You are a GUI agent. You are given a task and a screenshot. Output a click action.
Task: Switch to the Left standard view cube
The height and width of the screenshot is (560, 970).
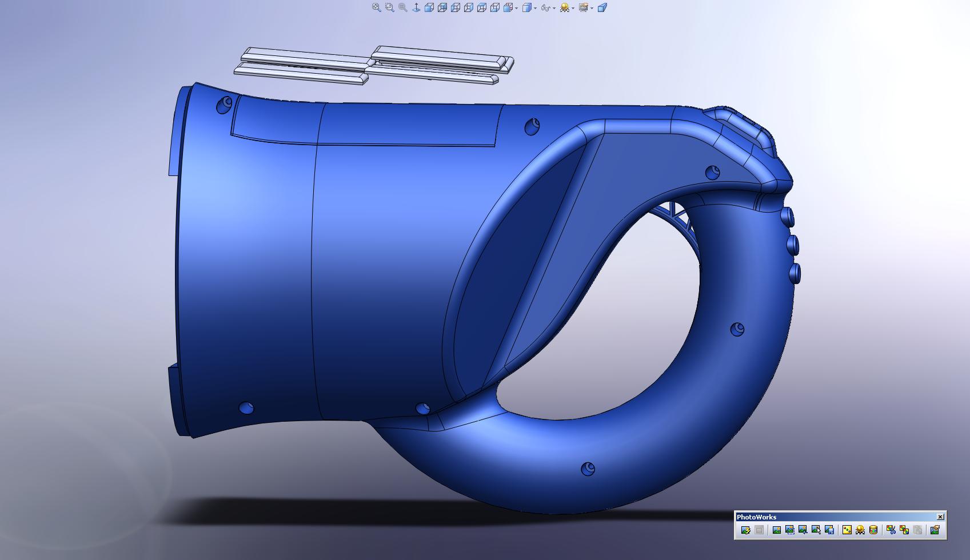click(x=456, y=7)
